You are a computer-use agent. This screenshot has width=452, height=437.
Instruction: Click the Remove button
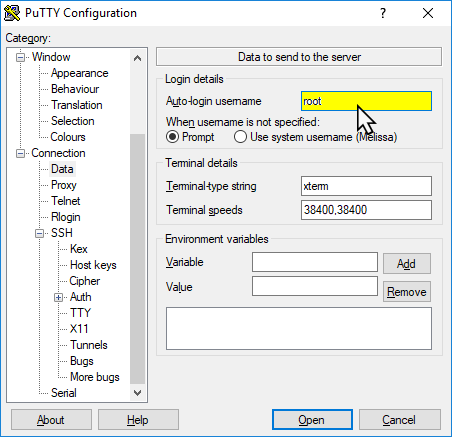(x=407, y=292)
